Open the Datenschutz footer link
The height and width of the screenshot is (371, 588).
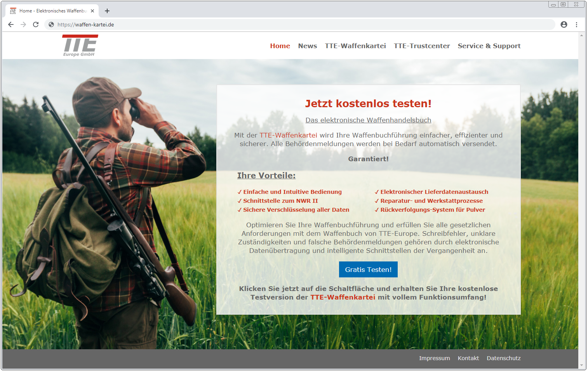[x=504, y=358]
